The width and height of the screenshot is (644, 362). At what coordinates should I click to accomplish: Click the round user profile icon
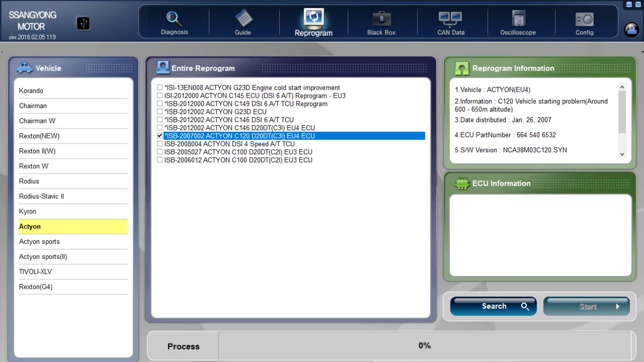pos(631,30)
